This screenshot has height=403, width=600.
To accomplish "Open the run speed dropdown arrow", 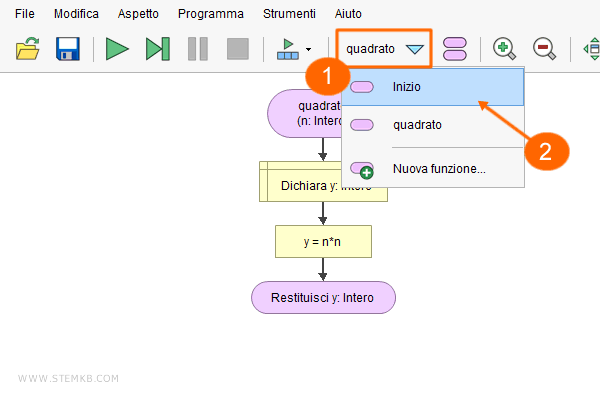I will coord(308,49).
